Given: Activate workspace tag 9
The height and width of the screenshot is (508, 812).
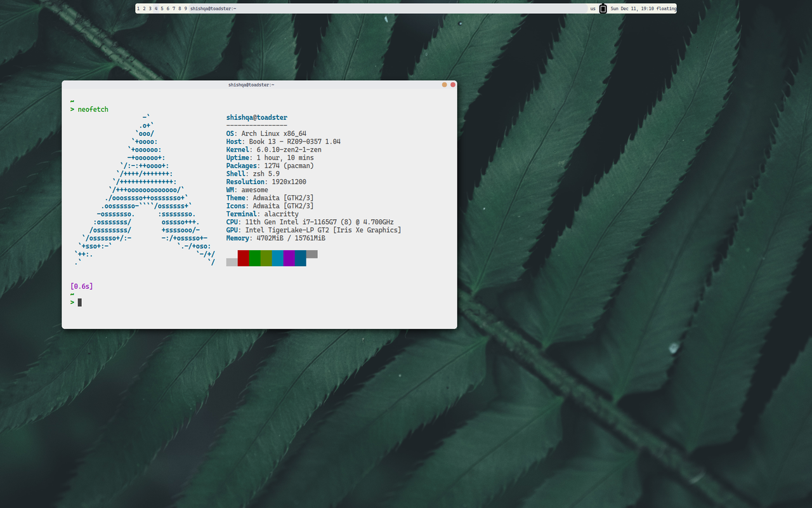Looking at the screenshot, I should [185, 9].
